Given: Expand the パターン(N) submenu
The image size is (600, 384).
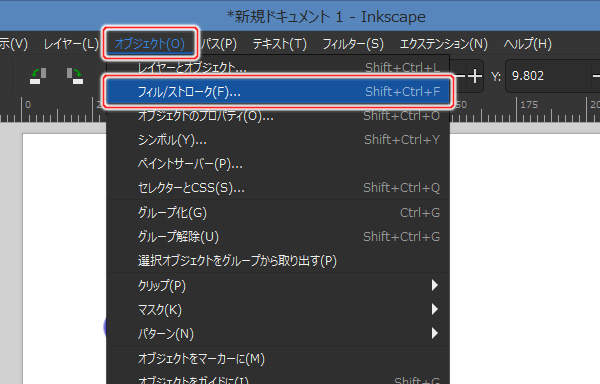Looking at the screenshot, I should (278, 334).
